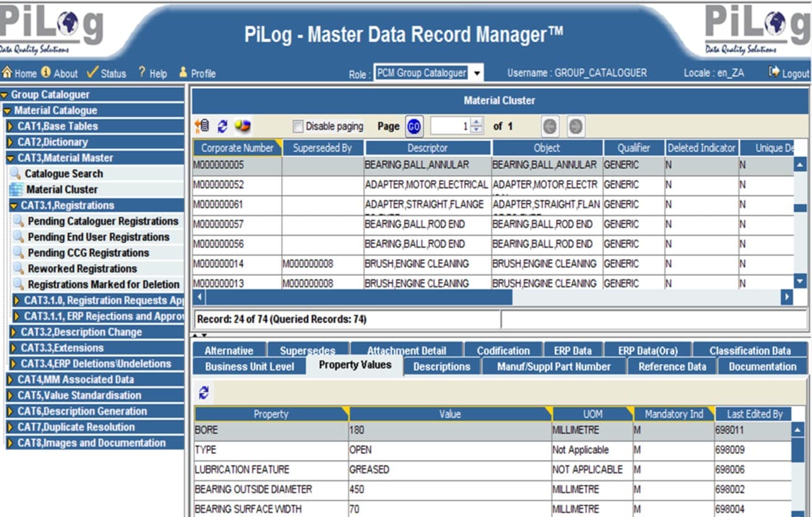Click the Profile person icon
The height and width of the screenshot is (517, 812).
tap(183, 73)
